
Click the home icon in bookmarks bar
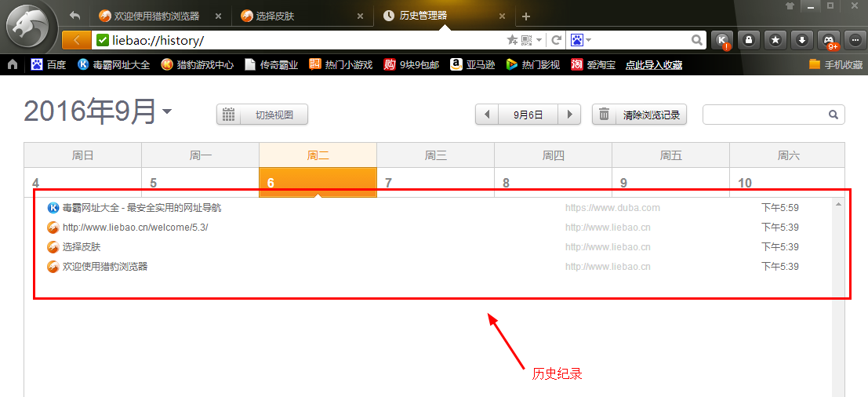13,65
